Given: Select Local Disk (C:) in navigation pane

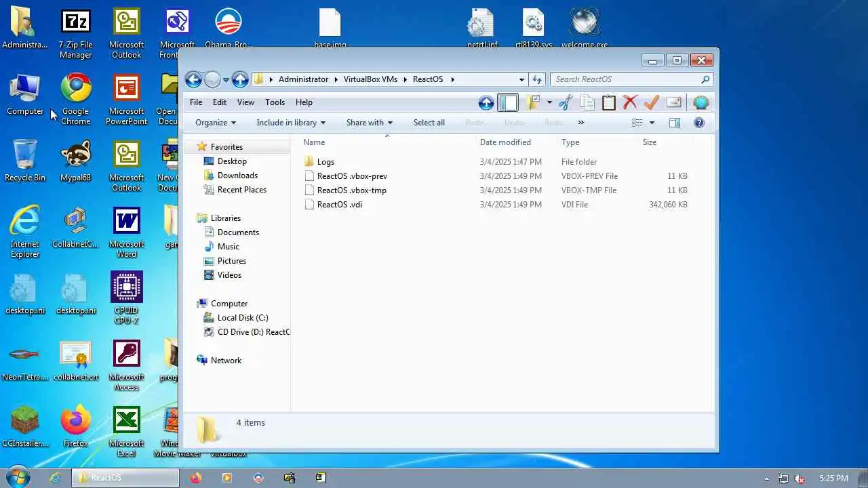Looking at the screenshot, I should tap(243, 318).
